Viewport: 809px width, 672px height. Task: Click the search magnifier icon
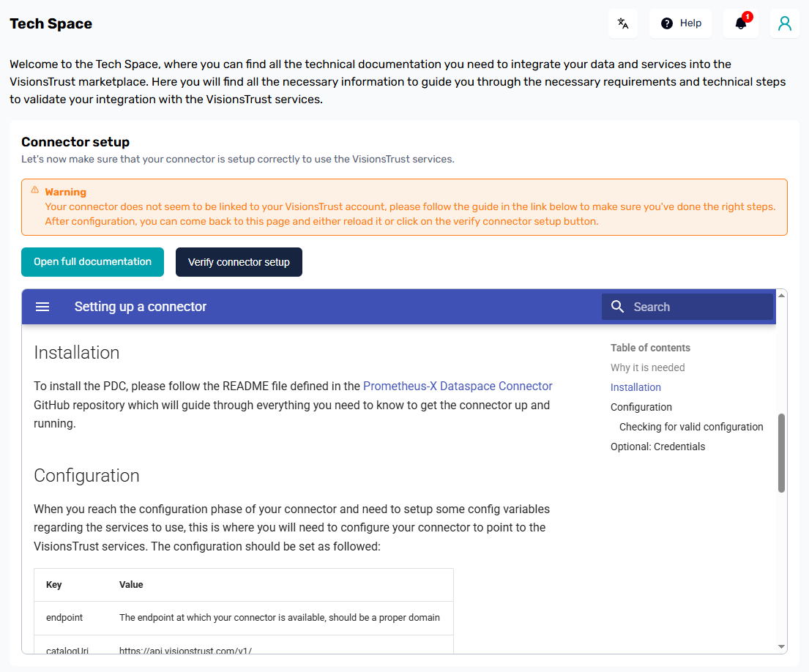pos(617,307)
